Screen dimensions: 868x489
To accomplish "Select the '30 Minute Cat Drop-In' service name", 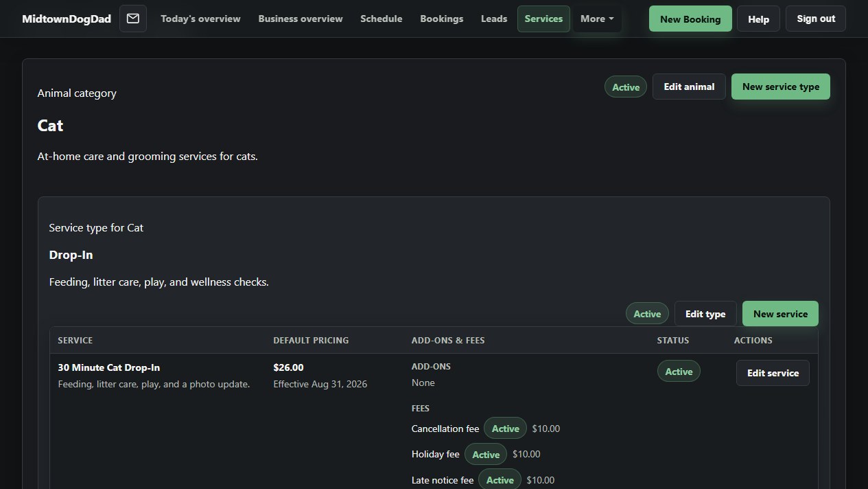I will [x=109, y=367].
